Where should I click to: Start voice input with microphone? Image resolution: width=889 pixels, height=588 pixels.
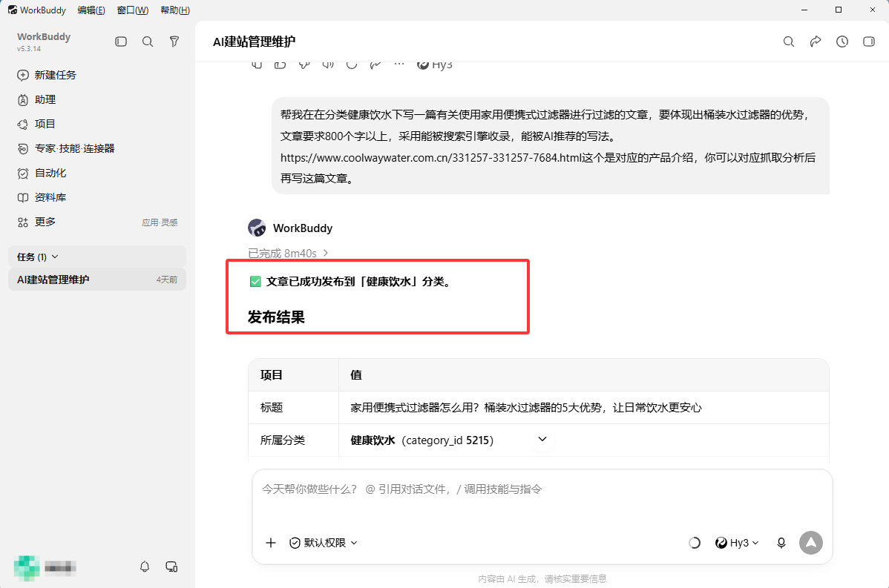tap(781, 543)
